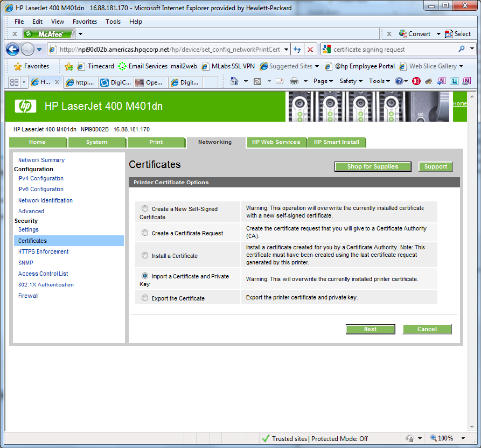Switch to HP Web Services tab
This screenshot has width=481, height=448.
276,142
